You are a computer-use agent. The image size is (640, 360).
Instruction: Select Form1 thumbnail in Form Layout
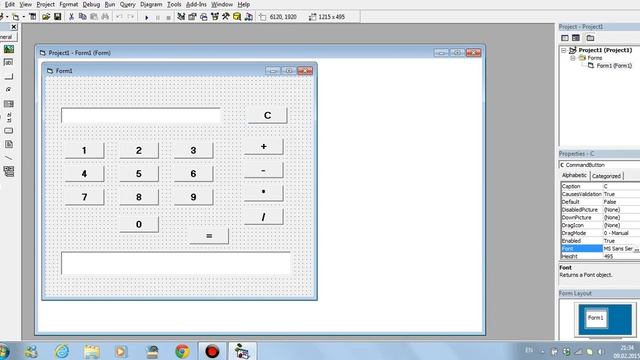tap(596, 318)
